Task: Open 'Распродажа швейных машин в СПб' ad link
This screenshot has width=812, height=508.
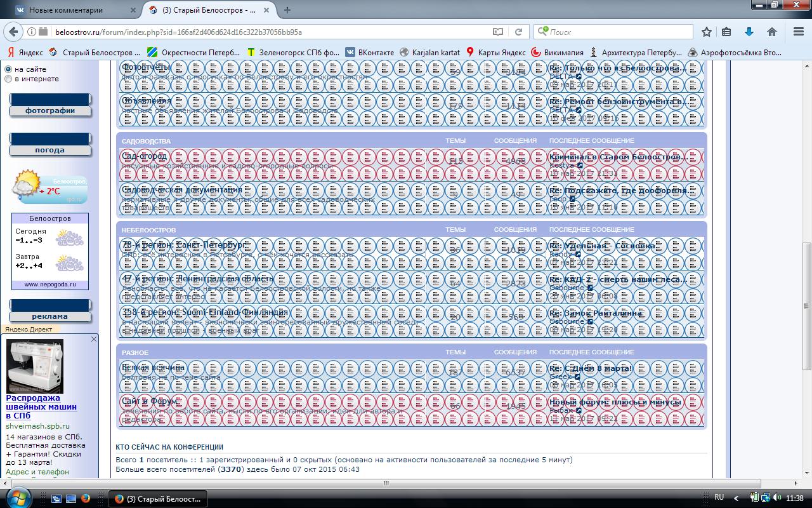Action: (x=41, y=407)
